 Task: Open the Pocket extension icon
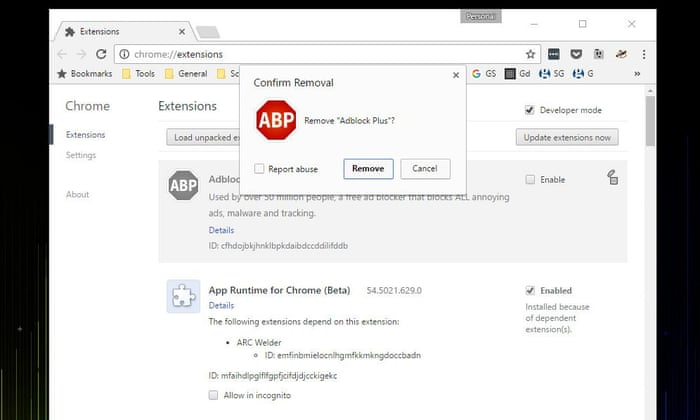[x=576, y=54]
